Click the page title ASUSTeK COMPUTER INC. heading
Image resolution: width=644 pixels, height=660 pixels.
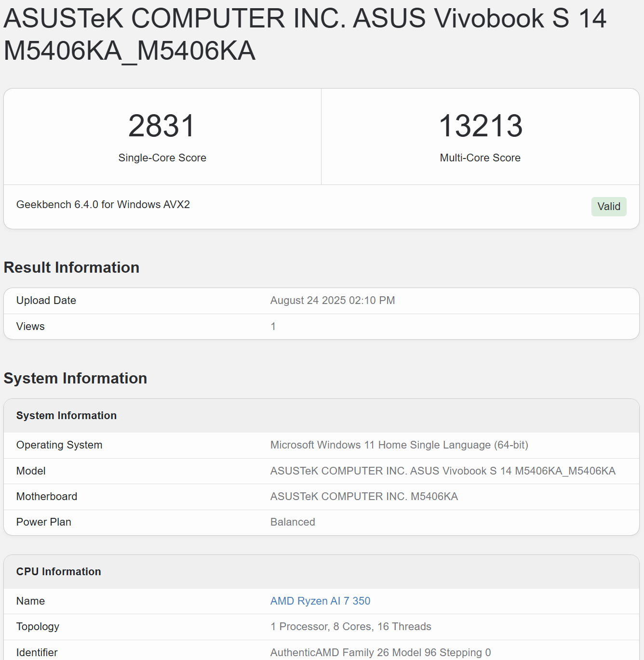click(x=305, y=34)
